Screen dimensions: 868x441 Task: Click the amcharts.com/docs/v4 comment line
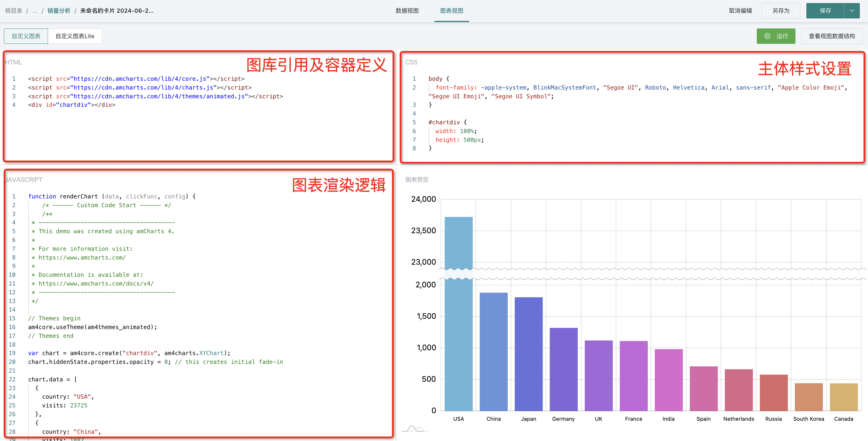92,283
